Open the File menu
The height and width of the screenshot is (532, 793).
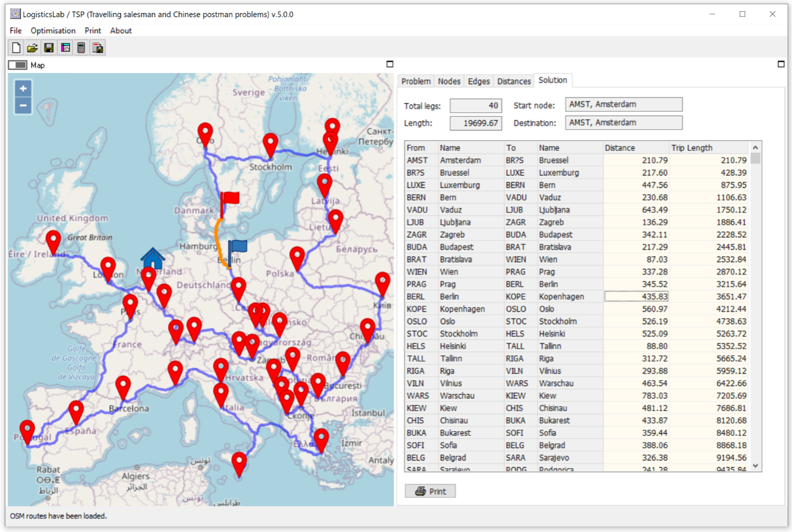point(16,31)
